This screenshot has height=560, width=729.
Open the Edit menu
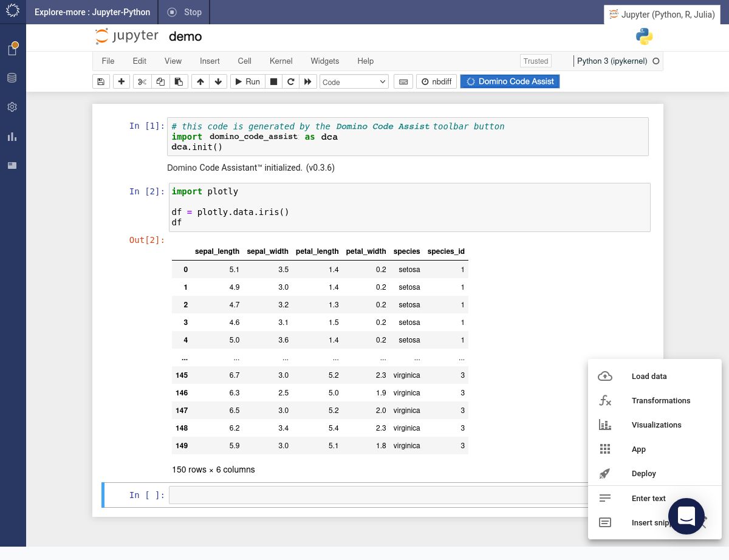coord(140,61)
